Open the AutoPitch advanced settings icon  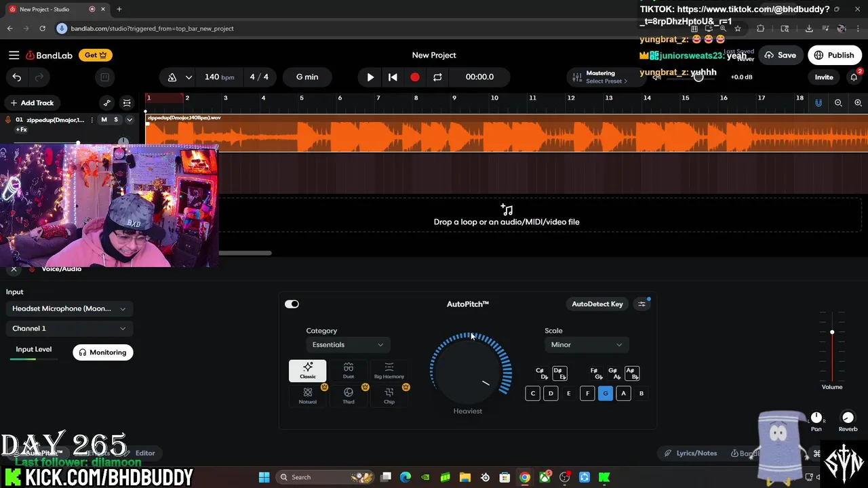tap(642, 304)
